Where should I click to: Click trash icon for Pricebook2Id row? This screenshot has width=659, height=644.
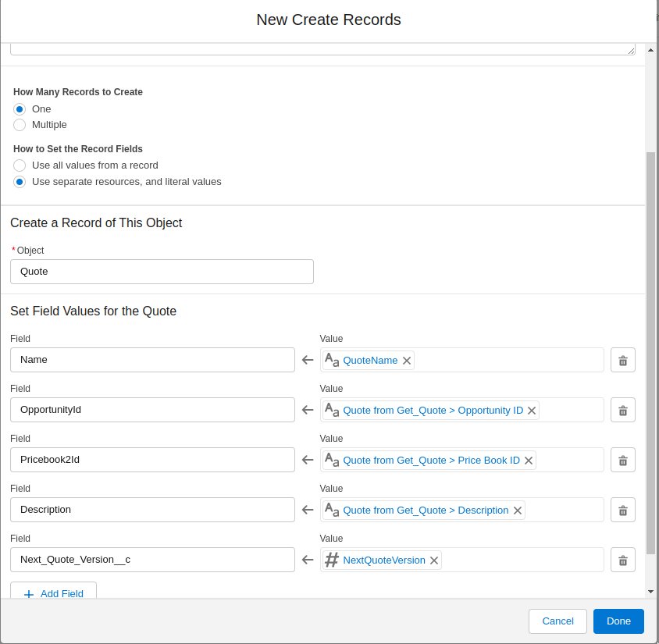coord(622,460)
